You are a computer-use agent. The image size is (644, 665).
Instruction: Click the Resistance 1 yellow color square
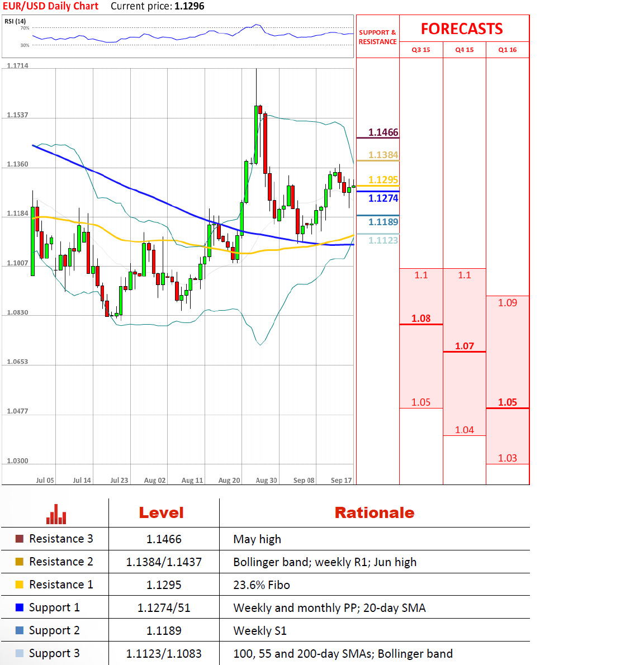click(x=20, y=585)
